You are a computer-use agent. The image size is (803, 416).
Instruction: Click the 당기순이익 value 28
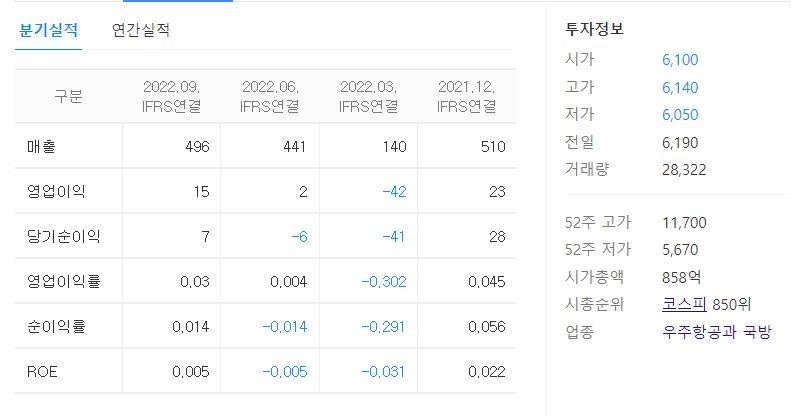tap(497, 237)
